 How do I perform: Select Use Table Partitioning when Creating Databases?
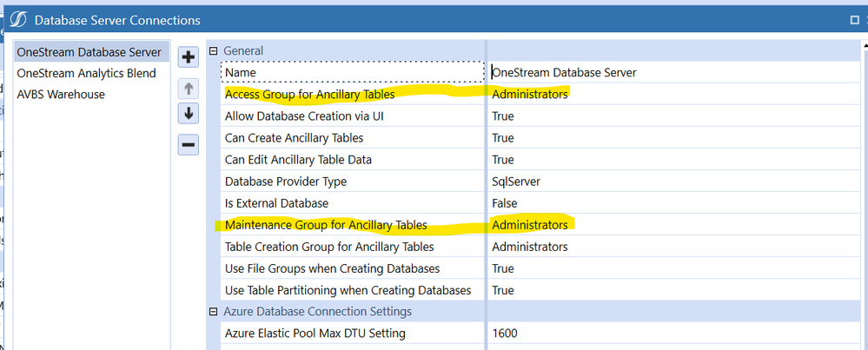point(348,290)
